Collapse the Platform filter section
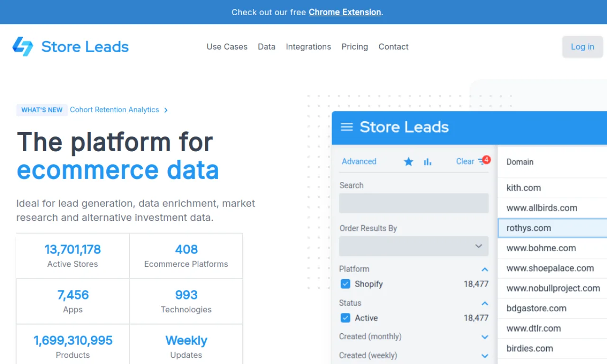 click(x=485, y=269)
